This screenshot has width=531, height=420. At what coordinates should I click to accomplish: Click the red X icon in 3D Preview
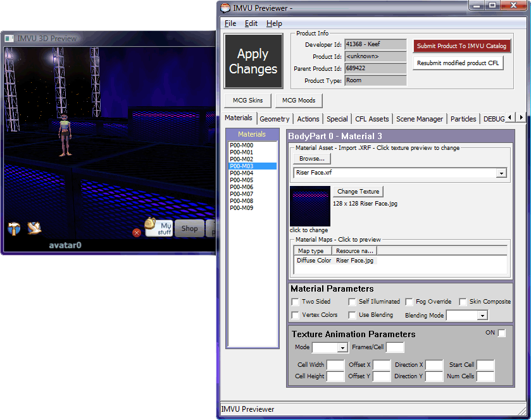(x=137, y=233)
